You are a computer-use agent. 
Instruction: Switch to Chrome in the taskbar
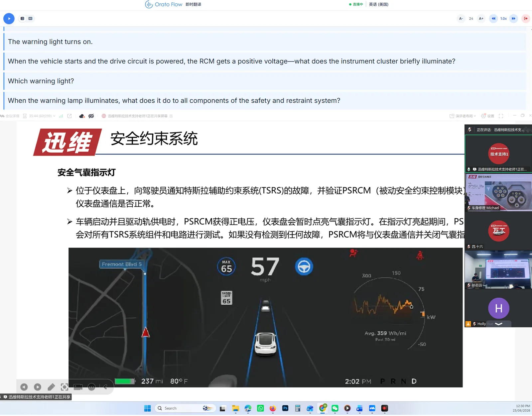pos(323,408)
